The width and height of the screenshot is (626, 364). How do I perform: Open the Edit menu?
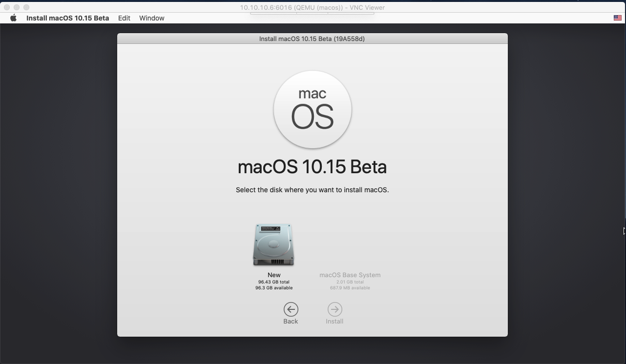pos(124,18)
